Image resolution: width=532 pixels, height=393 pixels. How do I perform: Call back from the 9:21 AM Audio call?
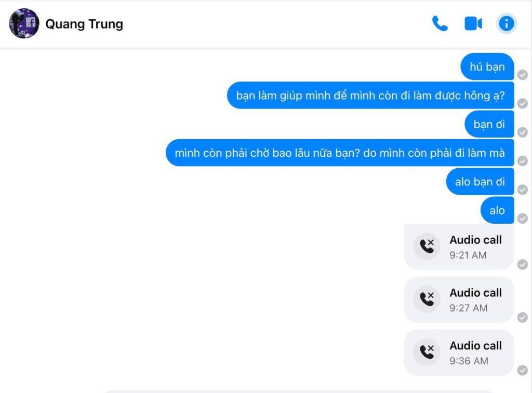click(459, 247)
